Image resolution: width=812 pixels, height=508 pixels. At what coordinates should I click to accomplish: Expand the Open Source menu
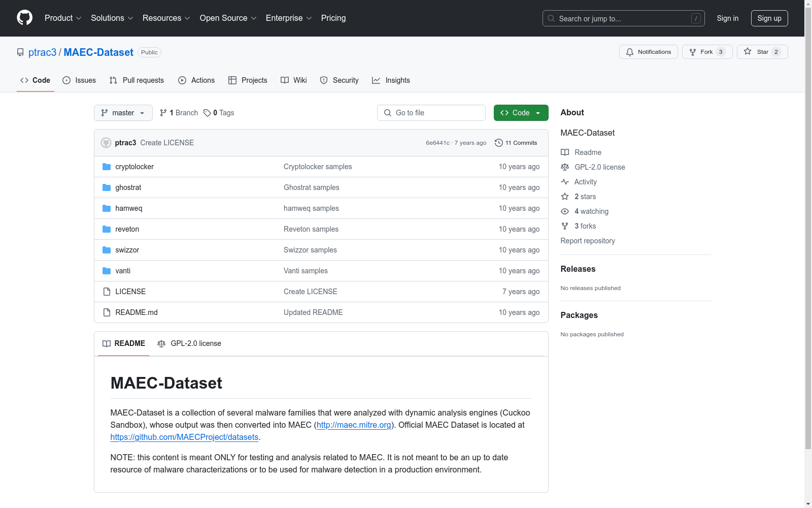coord(228,18)
